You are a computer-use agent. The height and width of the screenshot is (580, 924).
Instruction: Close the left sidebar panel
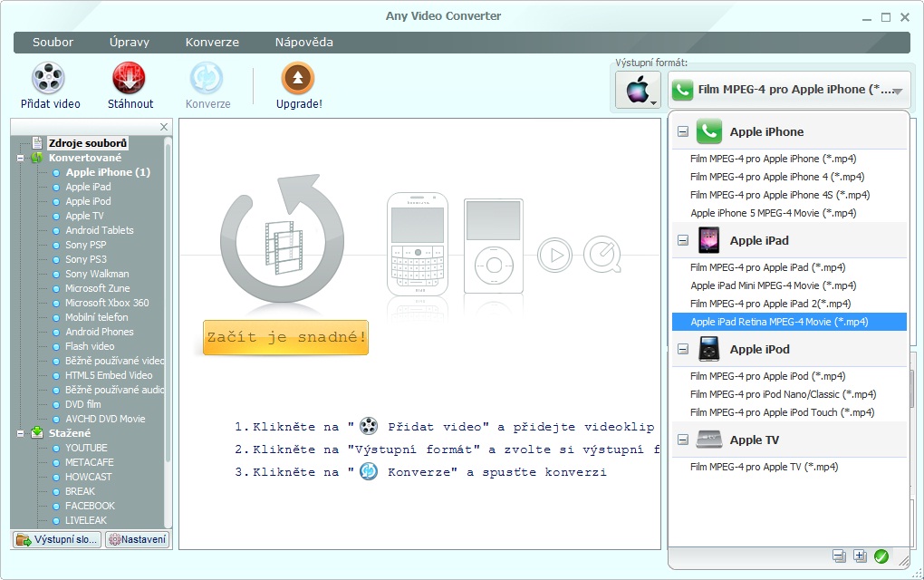(164, 127)
